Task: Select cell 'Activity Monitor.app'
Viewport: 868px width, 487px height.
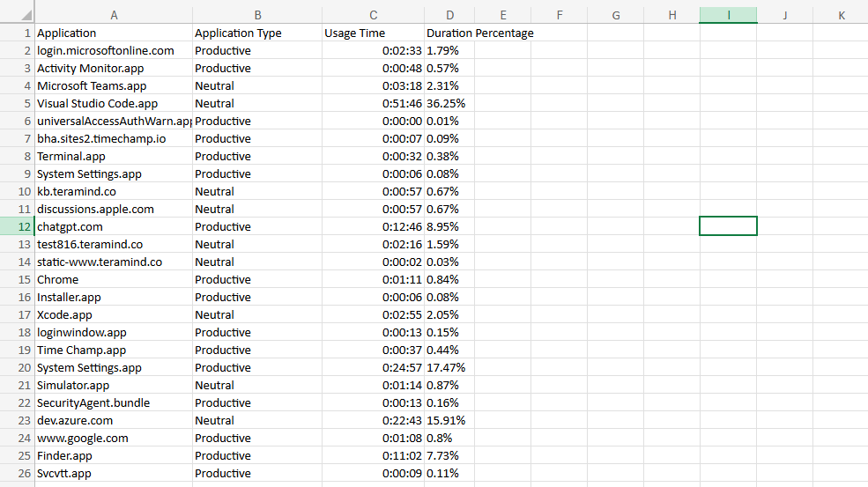Action: pyautogui.click(x=114, y=68)
